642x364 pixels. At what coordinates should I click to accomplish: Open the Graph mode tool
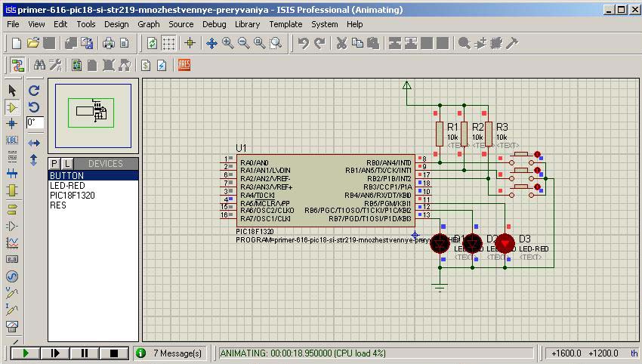[x=12, y=242]
